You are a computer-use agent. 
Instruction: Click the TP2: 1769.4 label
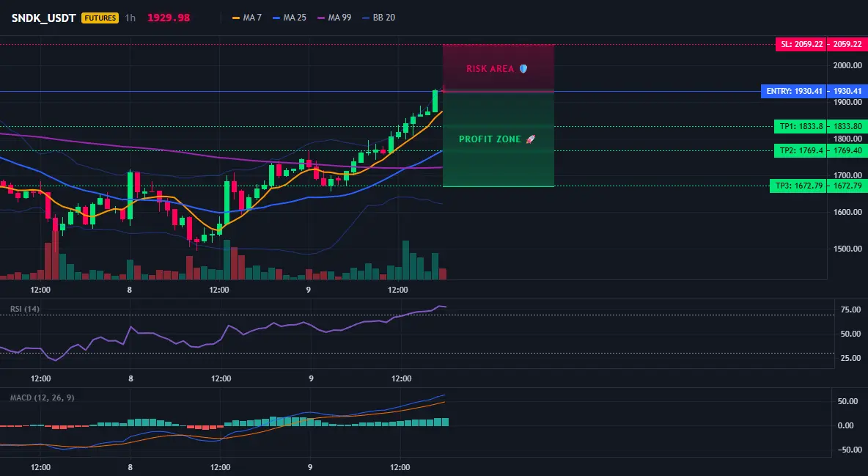point(800,150)
